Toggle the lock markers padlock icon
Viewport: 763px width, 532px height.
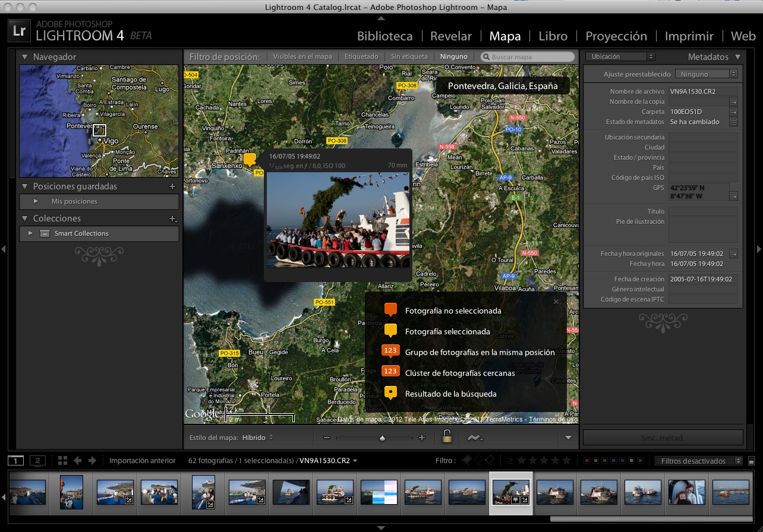click(x=447, y=437)
